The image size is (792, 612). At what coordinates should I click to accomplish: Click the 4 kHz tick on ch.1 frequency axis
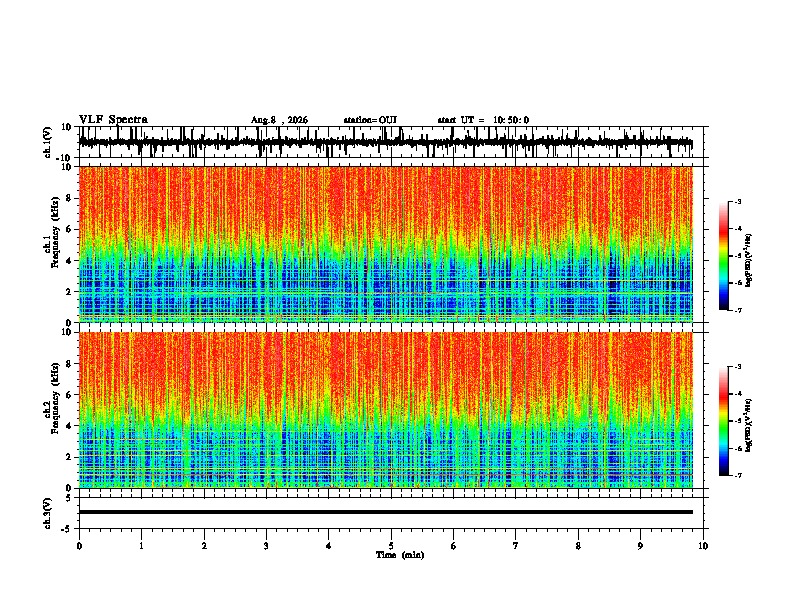69,261
